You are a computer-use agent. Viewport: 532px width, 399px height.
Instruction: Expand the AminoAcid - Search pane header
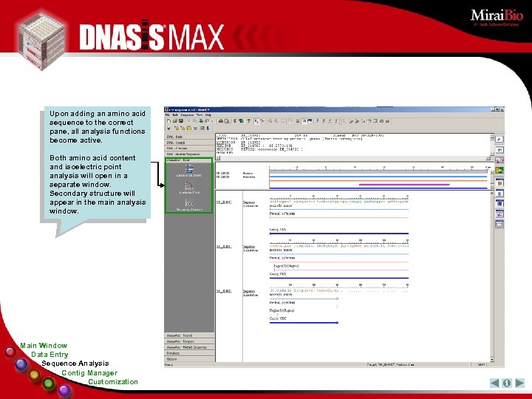[x=189, y=335]
